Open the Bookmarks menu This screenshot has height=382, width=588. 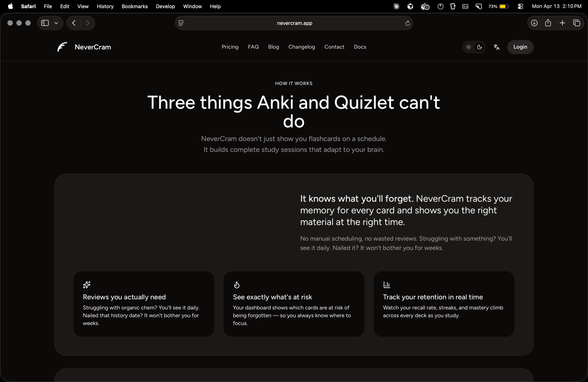coord(135,6)
